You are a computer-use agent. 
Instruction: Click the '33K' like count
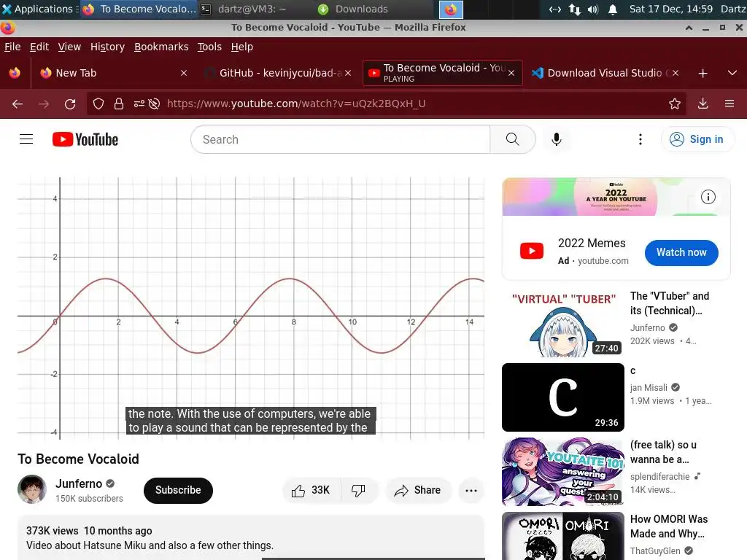pyautogui.click(x=321, y=491)
